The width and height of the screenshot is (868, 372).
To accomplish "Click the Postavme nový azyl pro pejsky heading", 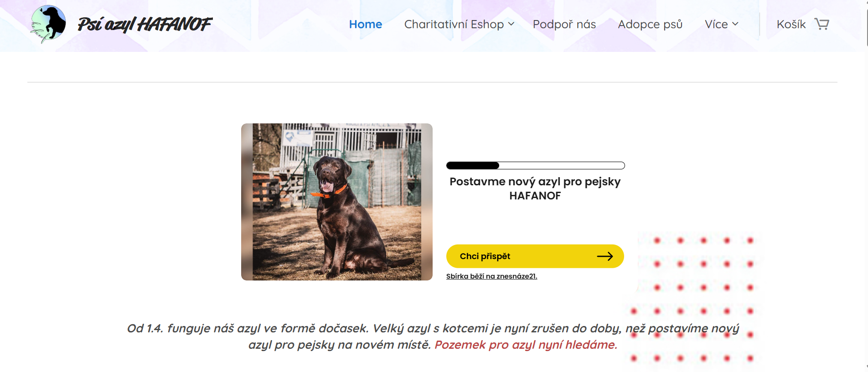I will (535, 189).
